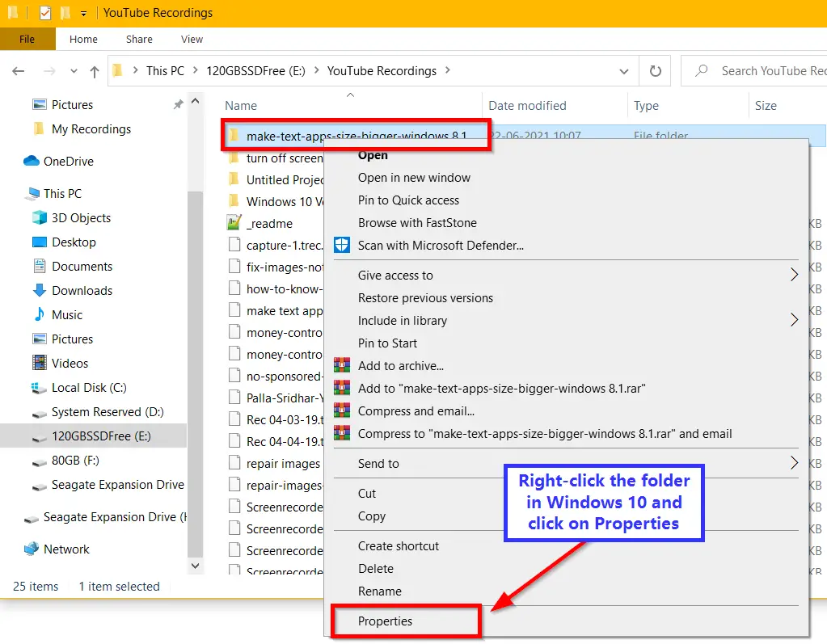
Task: Click This PC in the address breadcrumb
Action: click(165, 71)
